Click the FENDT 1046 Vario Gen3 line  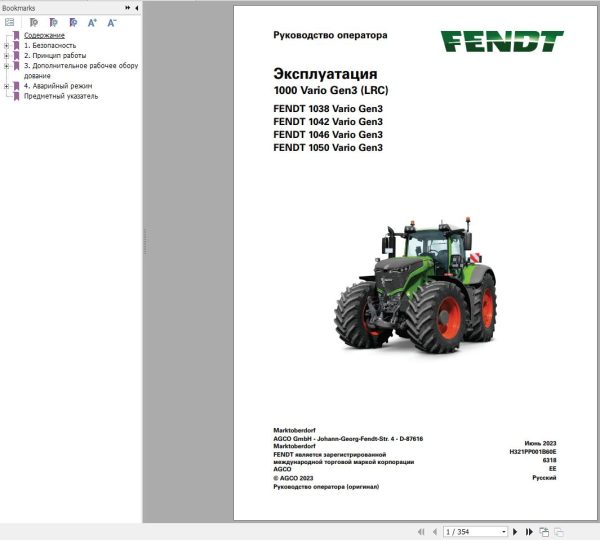point(328,135)
